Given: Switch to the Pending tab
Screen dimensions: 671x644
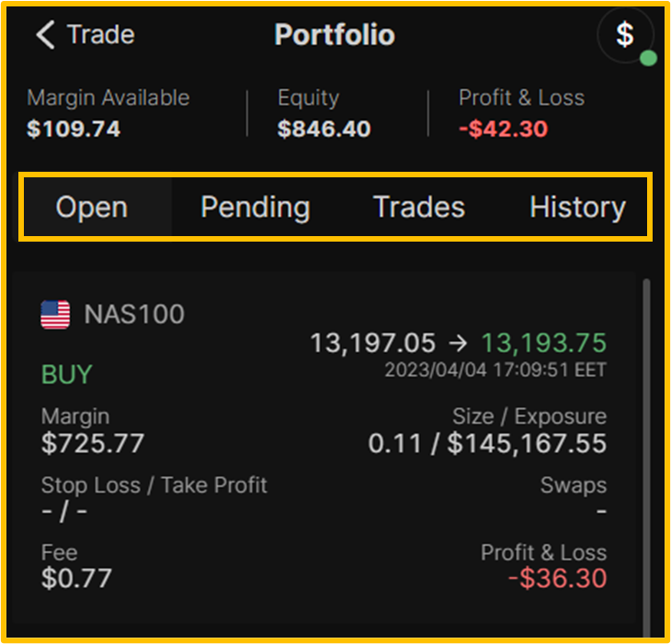Looking at the screenshot, I should (x=256, y=208).
